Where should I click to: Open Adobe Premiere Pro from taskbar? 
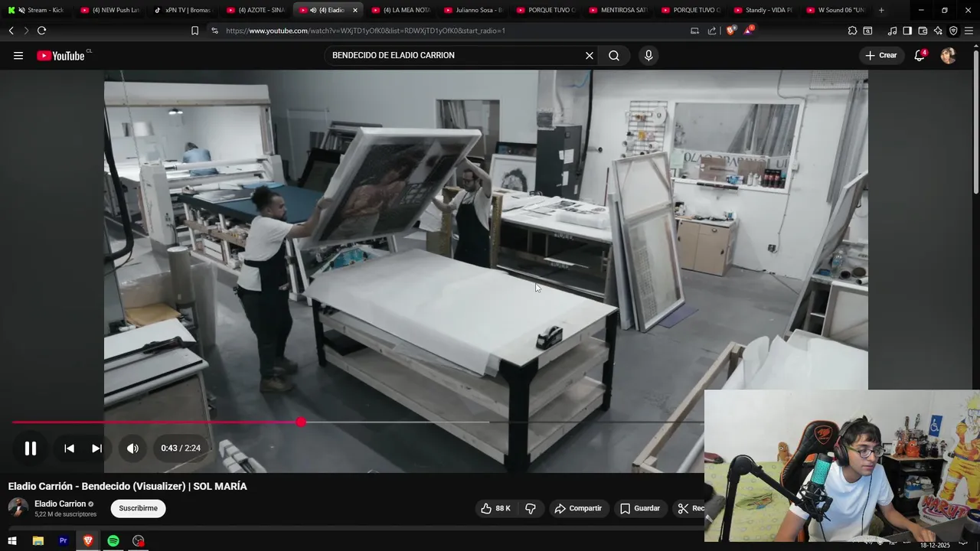[63, 541]
